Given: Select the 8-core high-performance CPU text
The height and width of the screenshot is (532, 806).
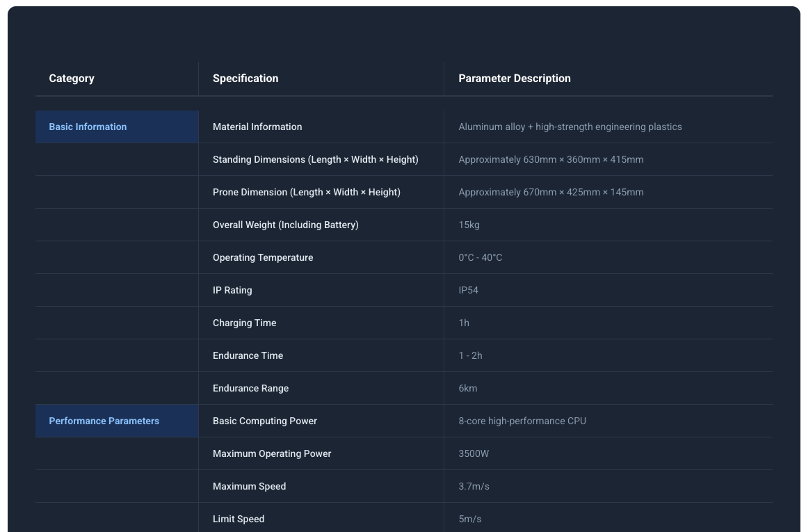Looking at the screenshot, I should [522, 421].
